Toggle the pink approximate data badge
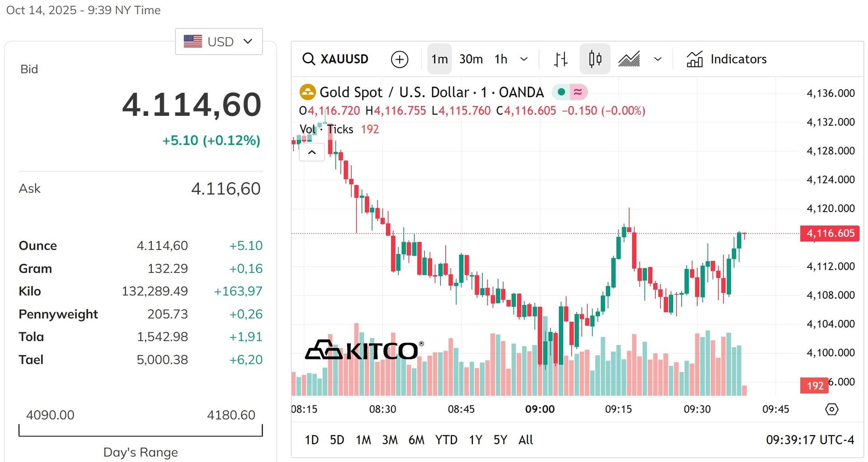Screen dimensions: 868x462 578,92
